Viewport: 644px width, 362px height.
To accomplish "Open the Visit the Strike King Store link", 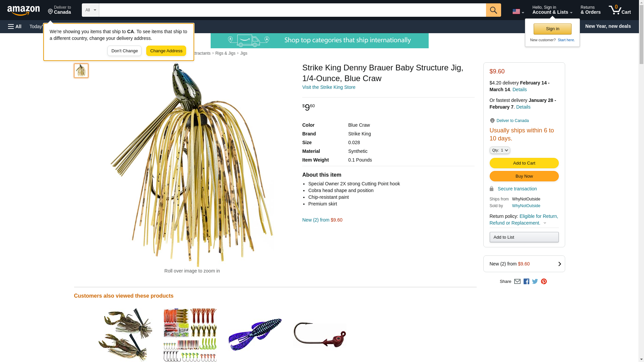I will [329, 87].
